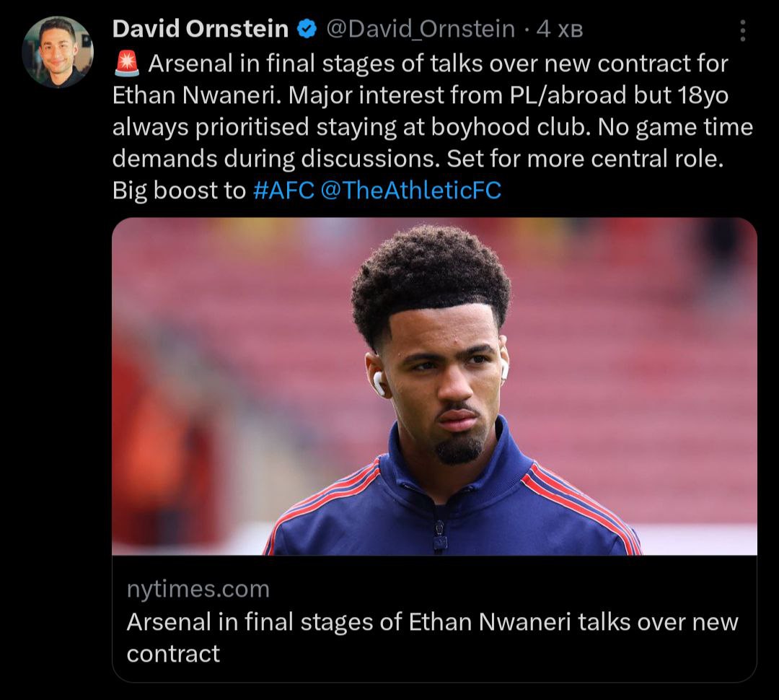This screenshot has height=700, width=779.
Task: Click the word "contract" in the card headline
Action: (x=173, y=654)
